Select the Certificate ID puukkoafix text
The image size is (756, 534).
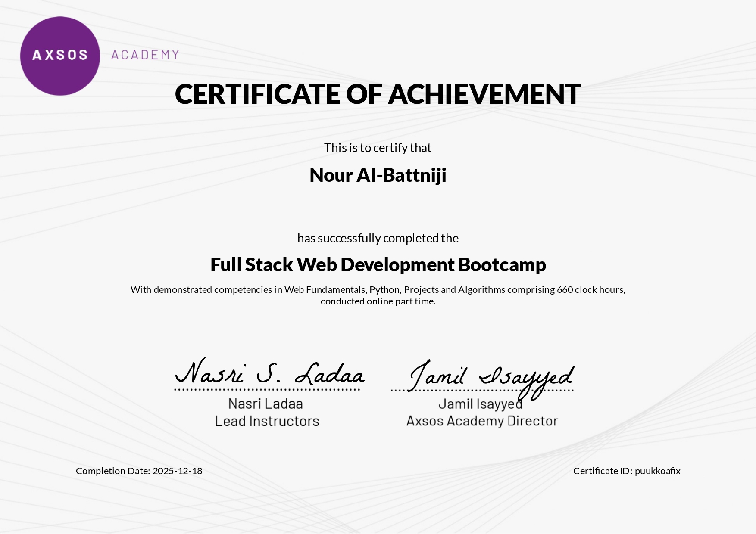tap(627, 471)
